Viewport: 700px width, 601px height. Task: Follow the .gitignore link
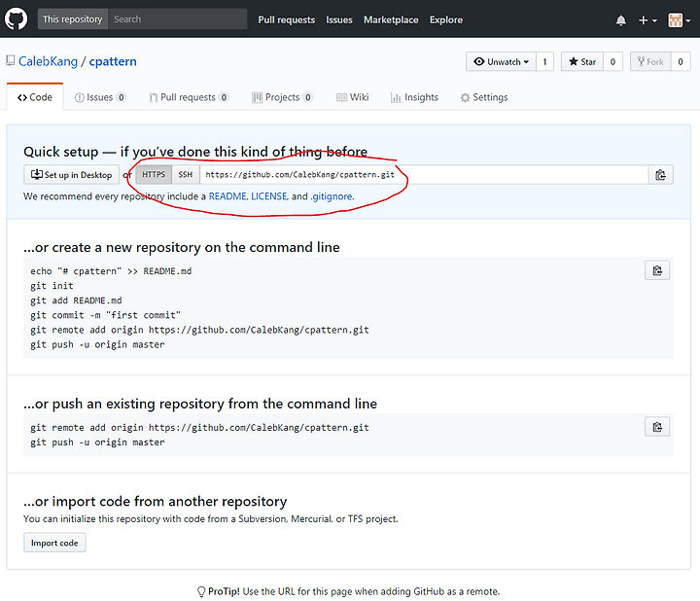click(x=332, y=196)
